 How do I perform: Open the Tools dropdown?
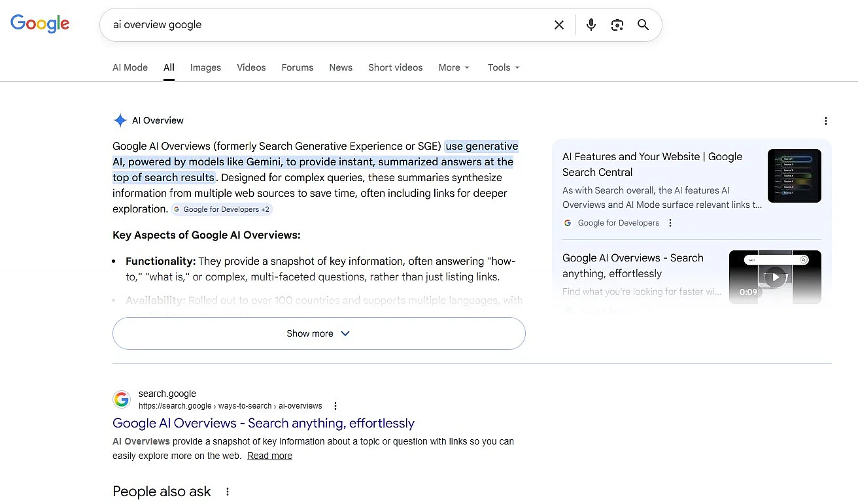tap(504, 67)
